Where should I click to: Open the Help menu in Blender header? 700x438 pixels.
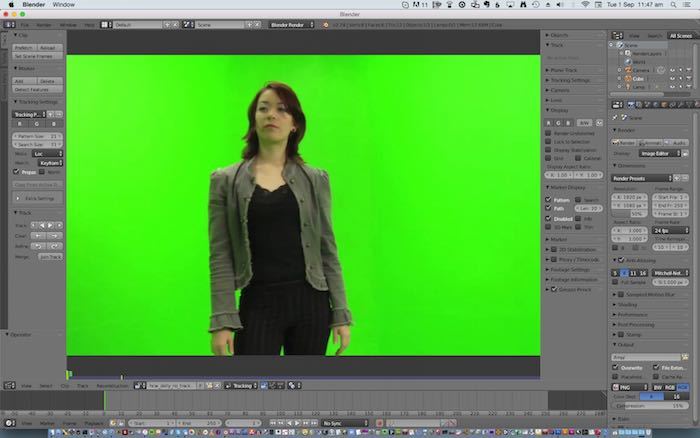89,25
